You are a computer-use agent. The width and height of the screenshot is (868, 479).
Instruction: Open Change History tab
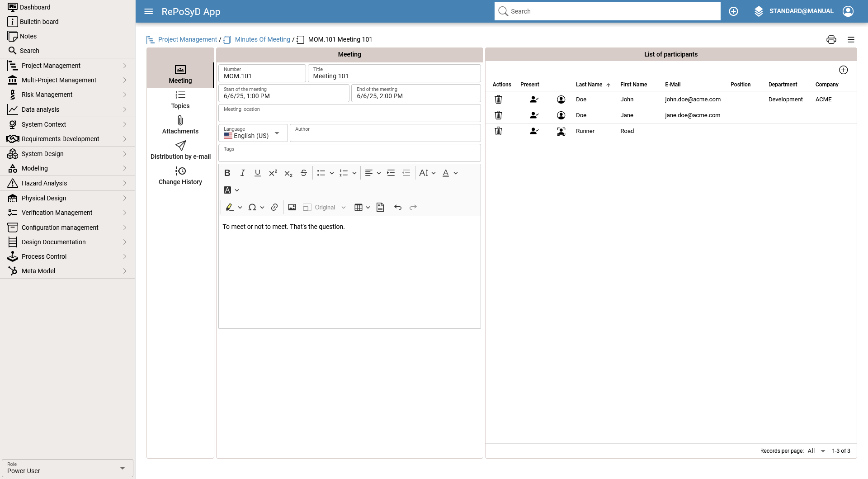pyautogui.click(x=180, y=176)
